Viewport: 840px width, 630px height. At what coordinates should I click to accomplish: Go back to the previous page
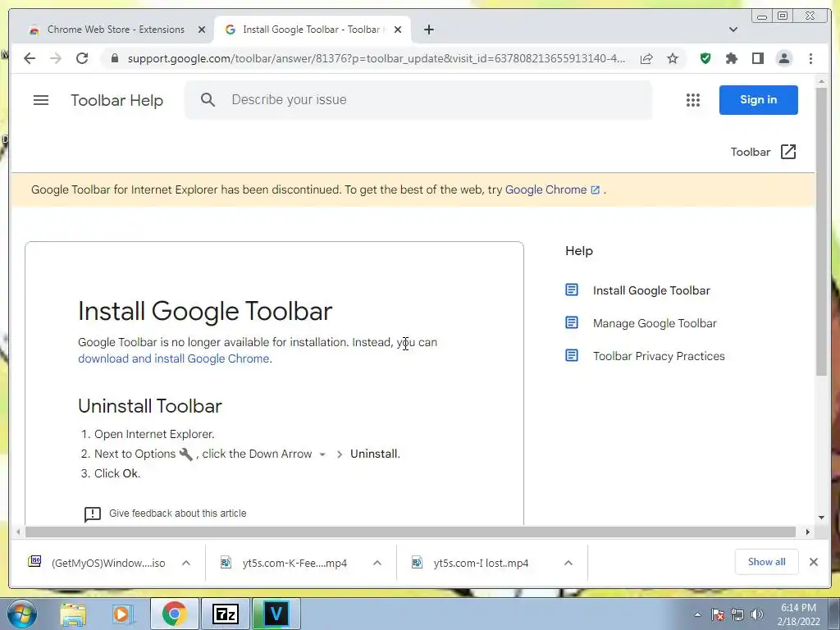(30, 58)
